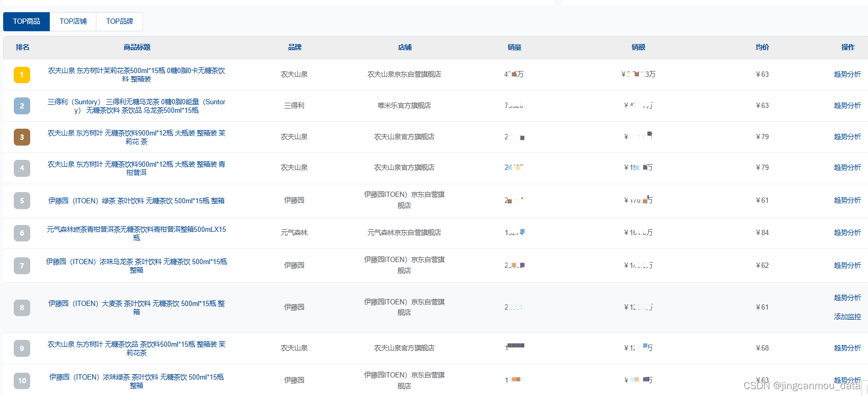Screen dimensions: 868x396
Task: Click the rank 7 badge
Action: click(x=22, y=266)
